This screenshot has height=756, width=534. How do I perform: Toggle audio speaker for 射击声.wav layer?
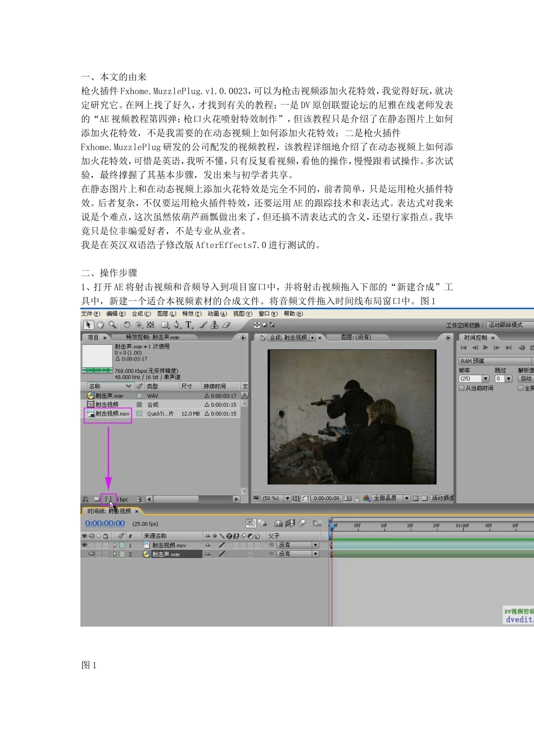tap(91, 554)
